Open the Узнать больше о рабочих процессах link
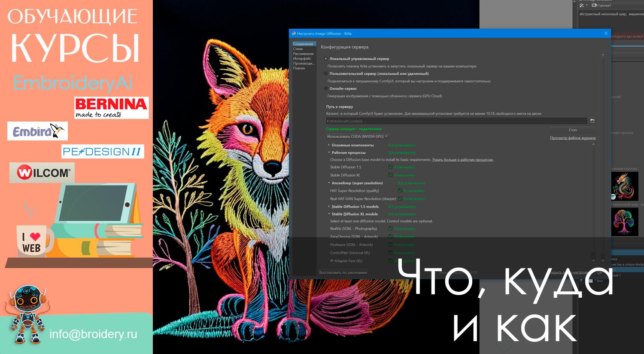Screen dimensions: 644x354 point(463,160)
